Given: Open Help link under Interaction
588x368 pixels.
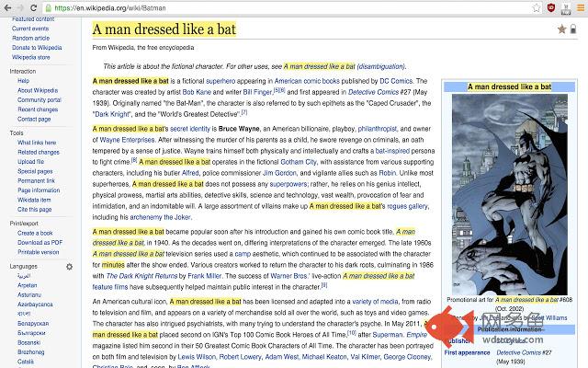Looking at the screenshot, I should (23, 81).
